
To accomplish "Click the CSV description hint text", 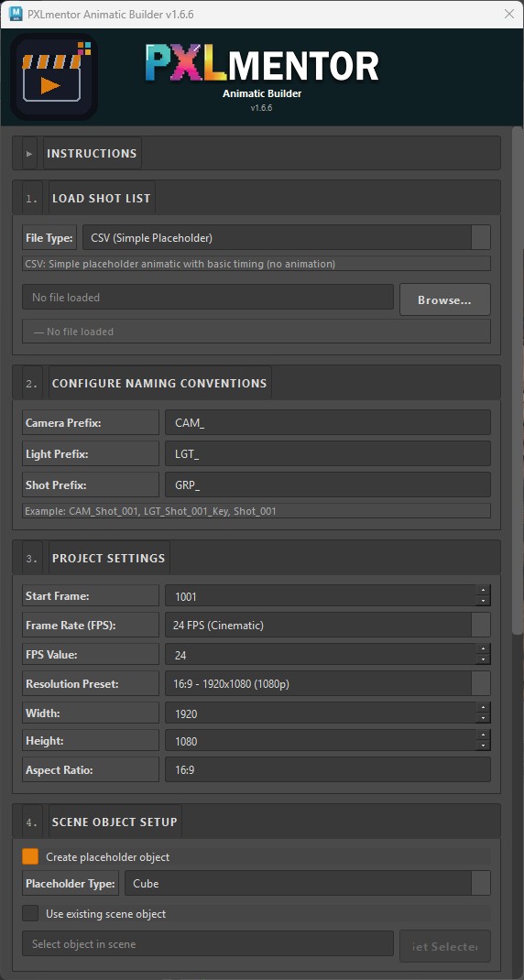I will coord(180,264).
